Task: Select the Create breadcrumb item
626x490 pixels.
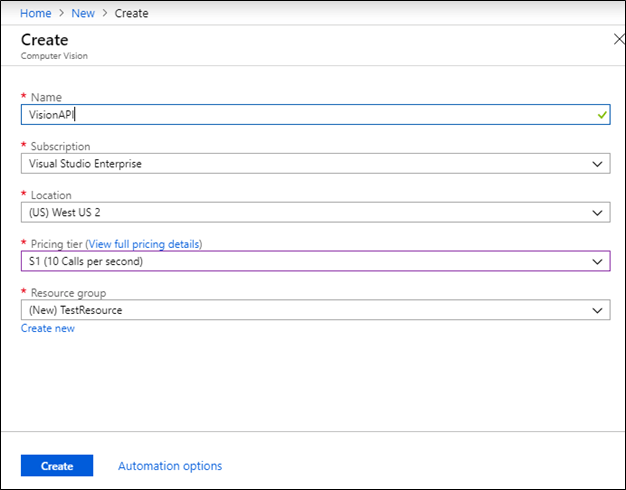Action: tap(131, 14)
